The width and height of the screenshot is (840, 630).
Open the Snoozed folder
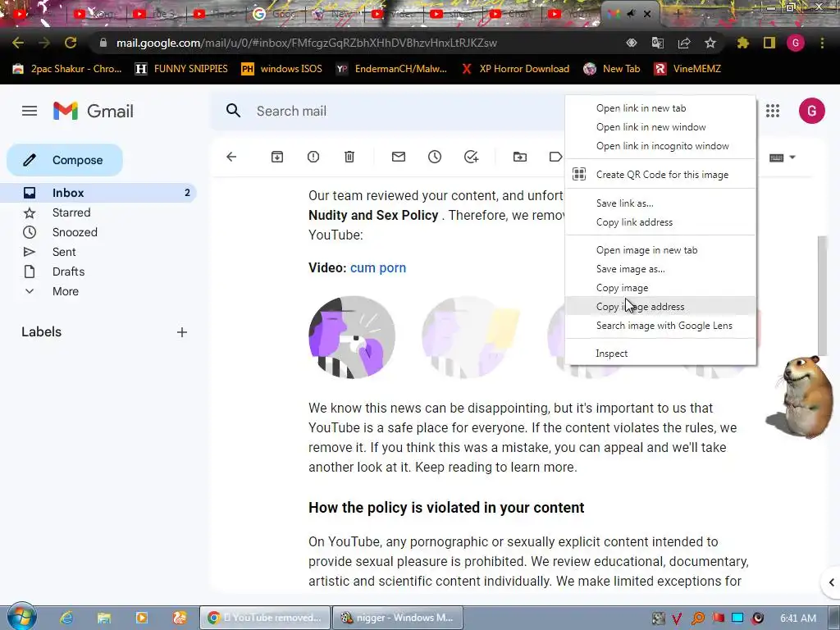(98, 232)
